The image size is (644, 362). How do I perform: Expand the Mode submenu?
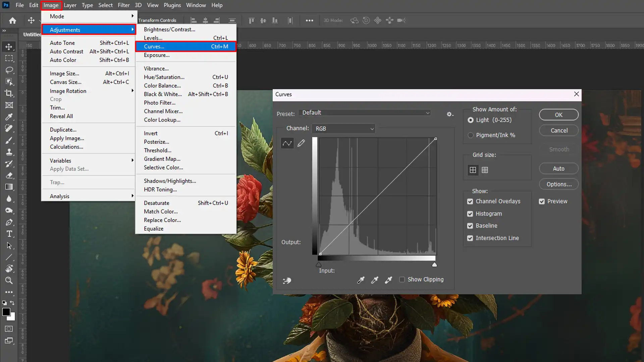89,16
